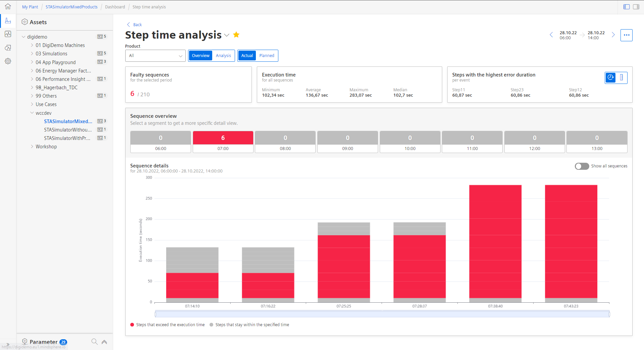The height and width of the screenshot is (350, 644).
Task: Select the Assets factory icon in sidebar
Action: [x=7, y=21]
